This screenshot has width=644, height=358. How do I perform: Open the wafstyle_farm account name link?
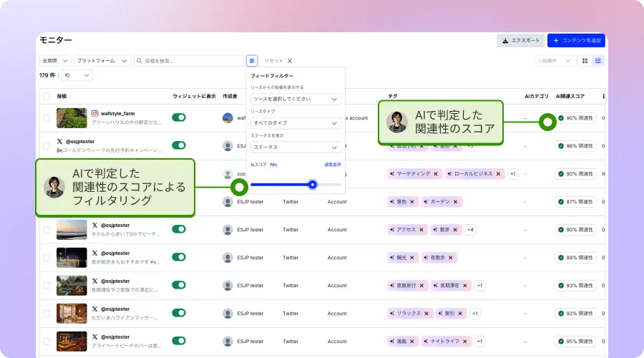tap(118, 113)
